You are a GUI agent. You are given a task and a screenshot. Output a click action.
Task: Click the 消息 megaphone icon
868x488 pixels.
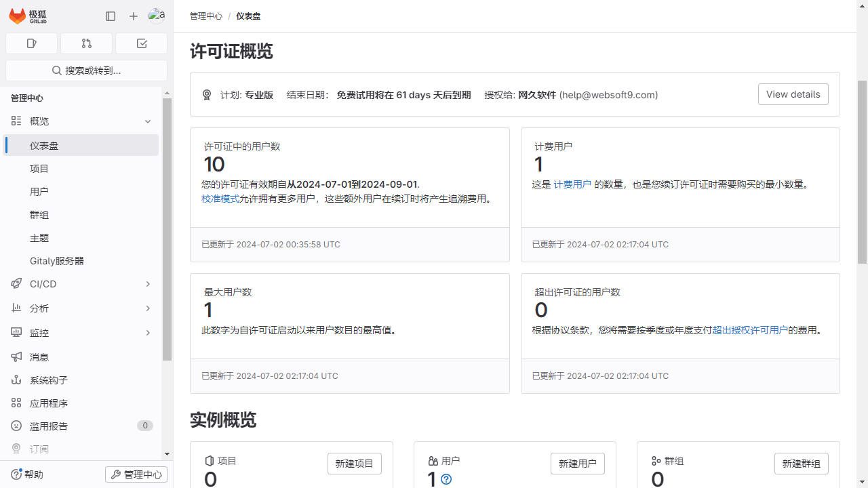click(16, 357)
